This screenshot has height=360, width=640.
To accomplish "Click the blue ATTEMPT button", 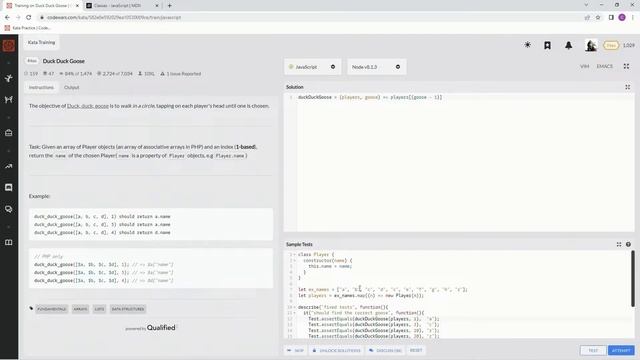I will pos(621,351).
